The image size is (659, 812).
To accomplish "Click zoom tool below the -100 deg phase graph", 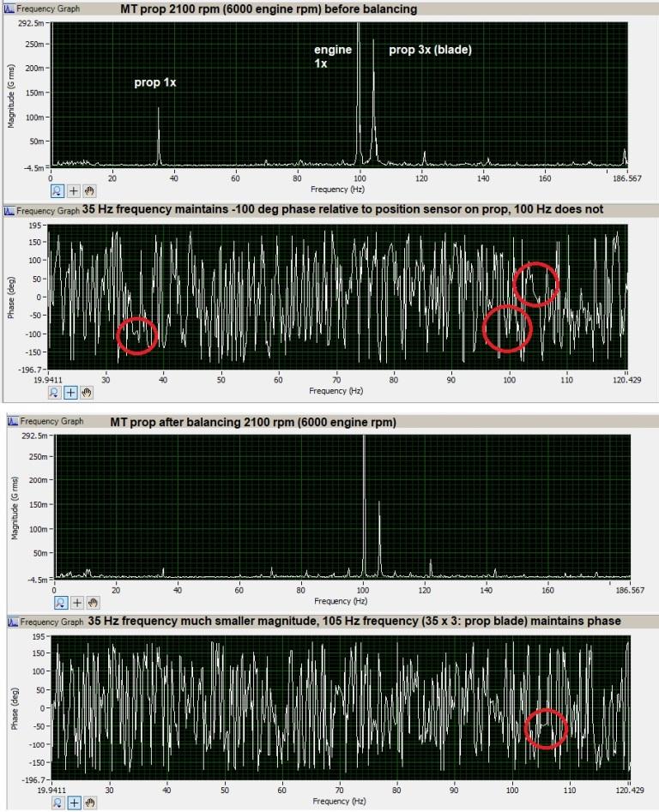I will [x=57, y=392].
